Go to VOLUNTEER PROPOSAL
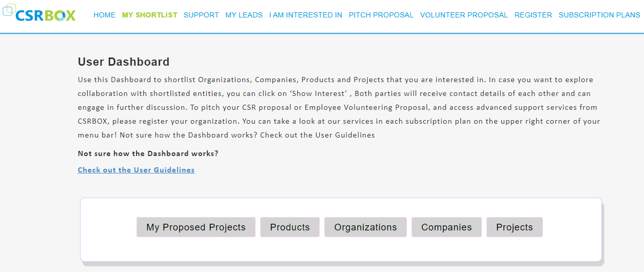This screenshot has width=644, height=272. [x=464, y=15]
